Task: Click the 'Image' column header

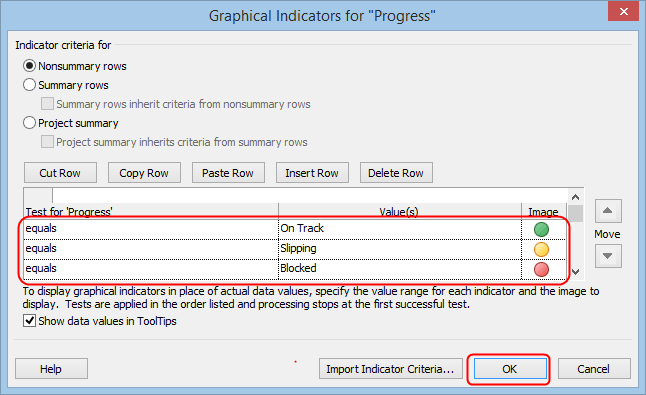Action: (544, 211)
